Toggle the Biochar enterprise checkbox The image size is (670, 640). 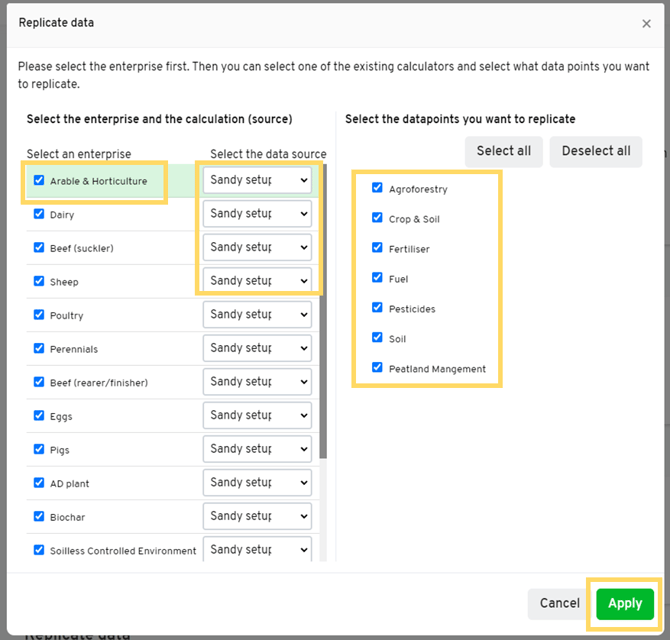pyautogui.click(x=39, y=517)
